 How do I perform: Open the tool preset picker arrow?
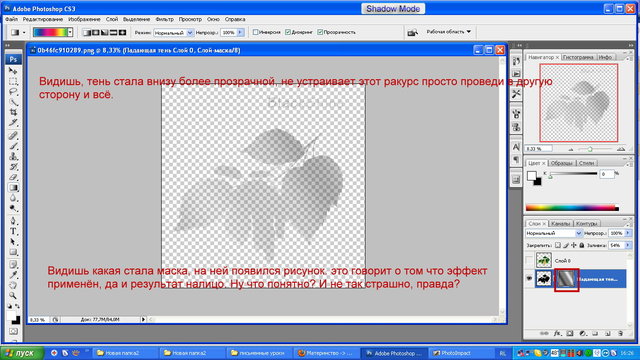(24, 32)
